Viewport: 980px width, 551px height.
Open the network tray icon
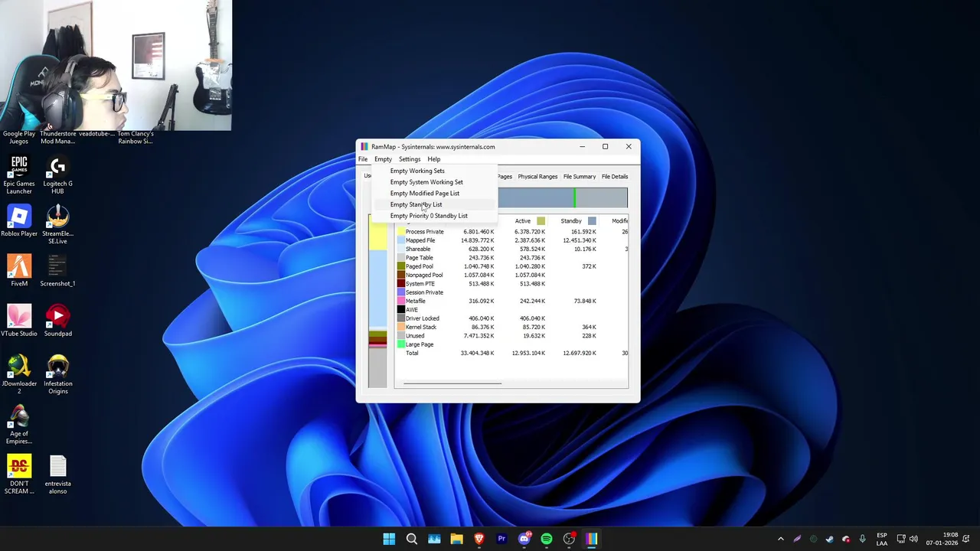tap(901, 539)
